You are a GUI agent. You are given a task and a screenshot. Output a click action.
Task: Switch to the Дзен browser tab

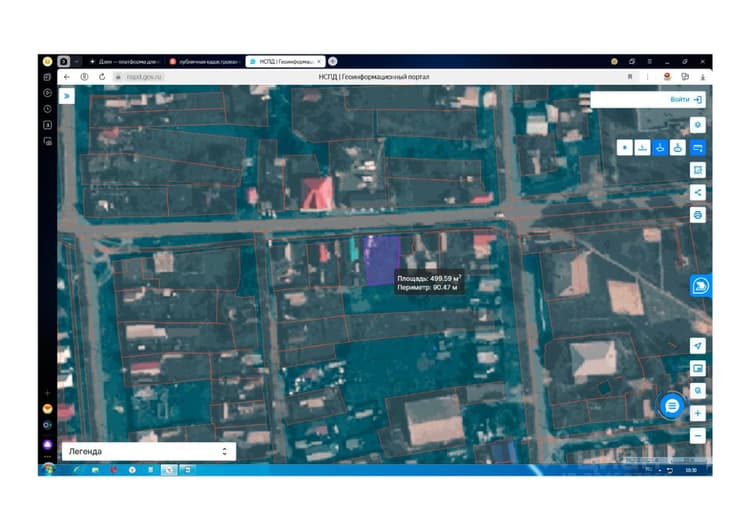(x=127, y=62)
